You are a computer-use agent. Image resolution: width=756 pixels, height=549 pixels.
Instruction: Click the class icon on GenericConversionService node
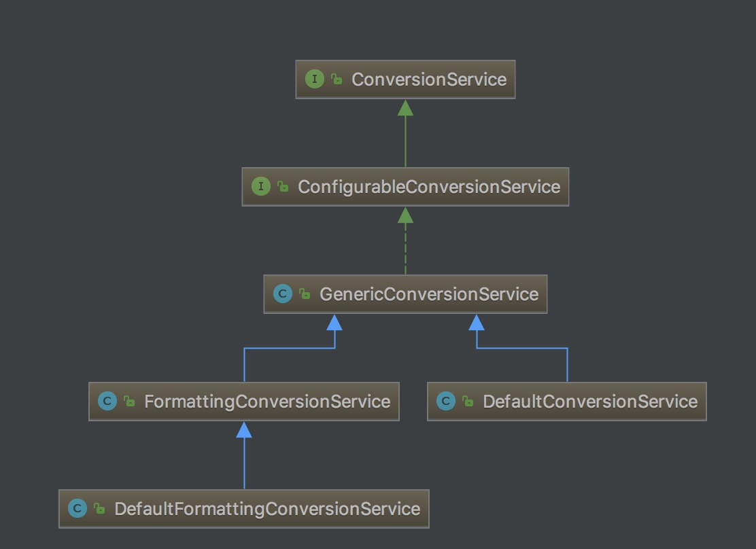pyautogui.click(x=282, y=294)
